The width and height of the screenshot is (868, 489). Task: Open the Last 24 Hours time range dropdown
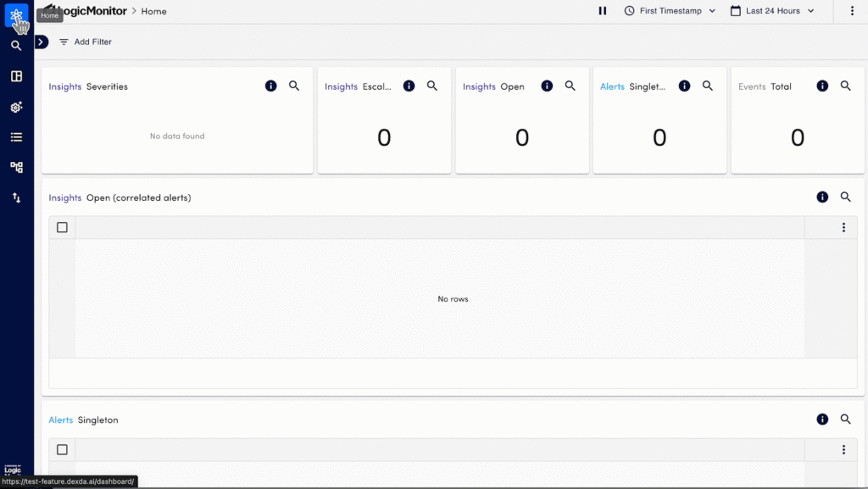click(772, 11)
